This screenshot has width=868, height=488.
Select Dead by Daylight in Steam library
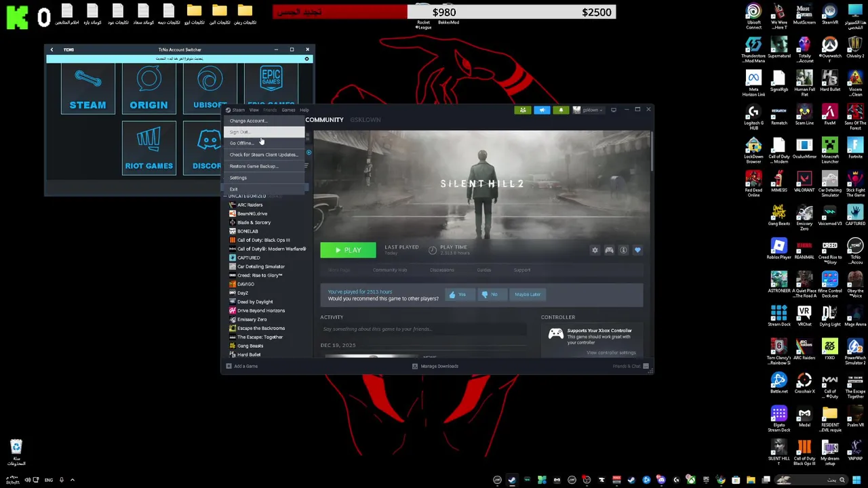255,302
